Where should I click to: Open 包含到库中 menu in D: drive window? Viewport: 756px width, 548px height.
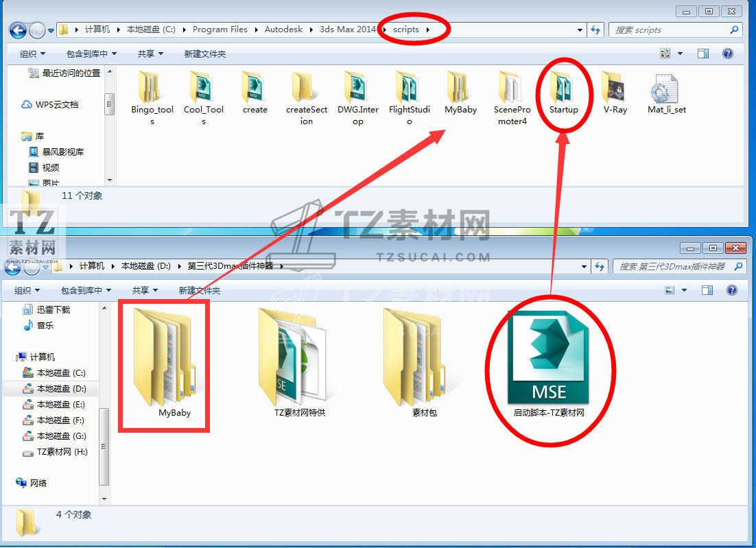(86, 291)
